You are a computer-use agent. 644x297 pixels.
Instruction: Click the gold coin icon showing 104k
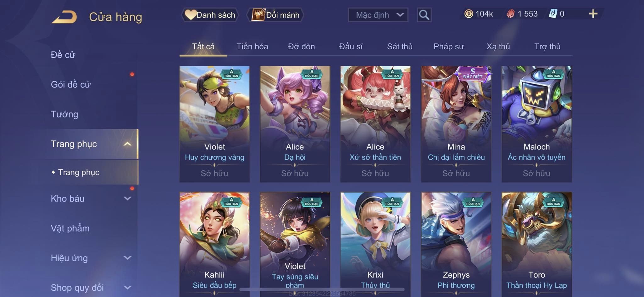469,14
